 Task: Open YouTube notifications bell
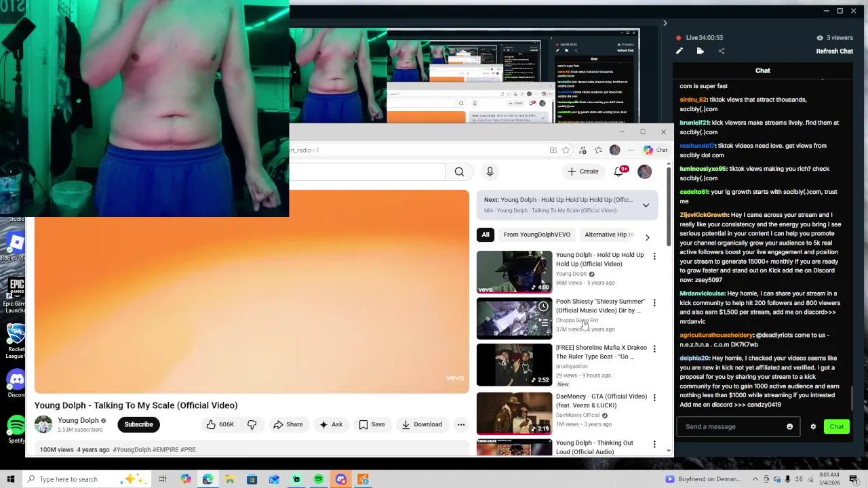click(618, 171)
